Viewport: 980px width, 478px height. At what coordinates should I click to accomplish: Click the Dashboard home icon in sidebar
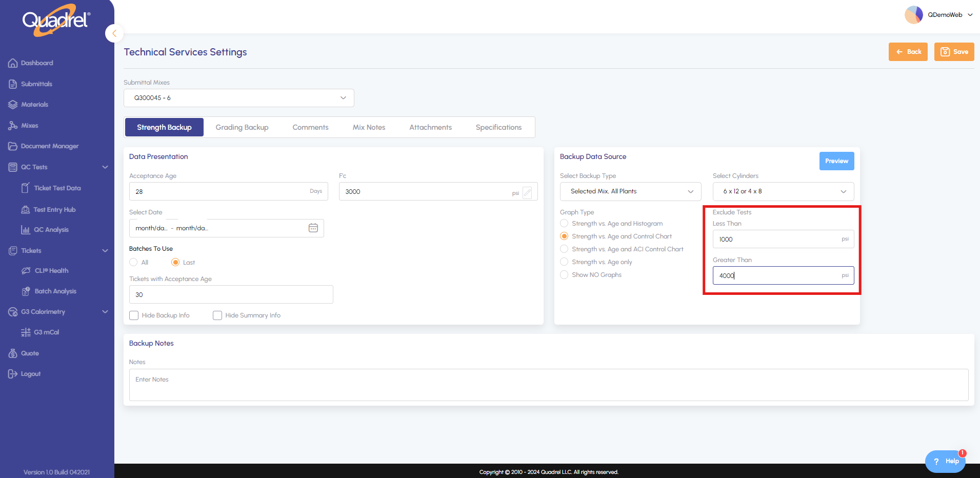point(13,63)
